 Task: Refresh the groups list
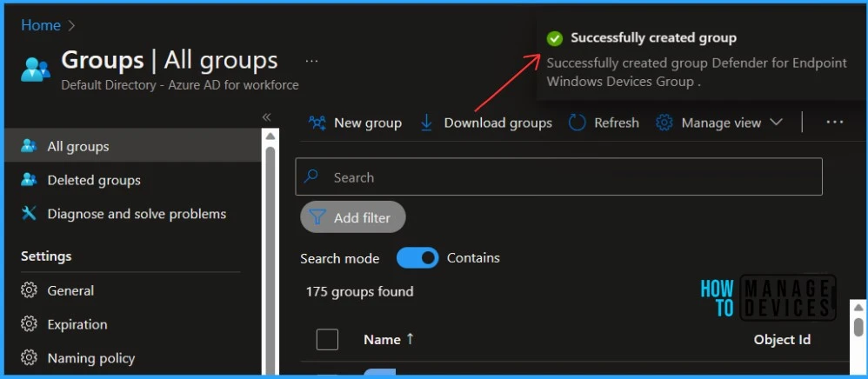click(604, 123)
